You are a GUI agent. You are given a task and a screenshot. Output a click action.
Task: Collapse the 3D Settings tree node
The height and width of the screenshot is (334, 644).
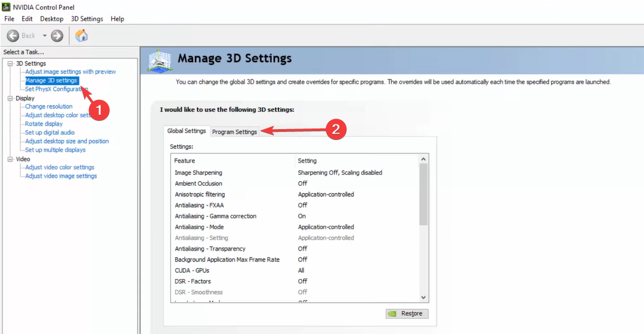[10, 63]
